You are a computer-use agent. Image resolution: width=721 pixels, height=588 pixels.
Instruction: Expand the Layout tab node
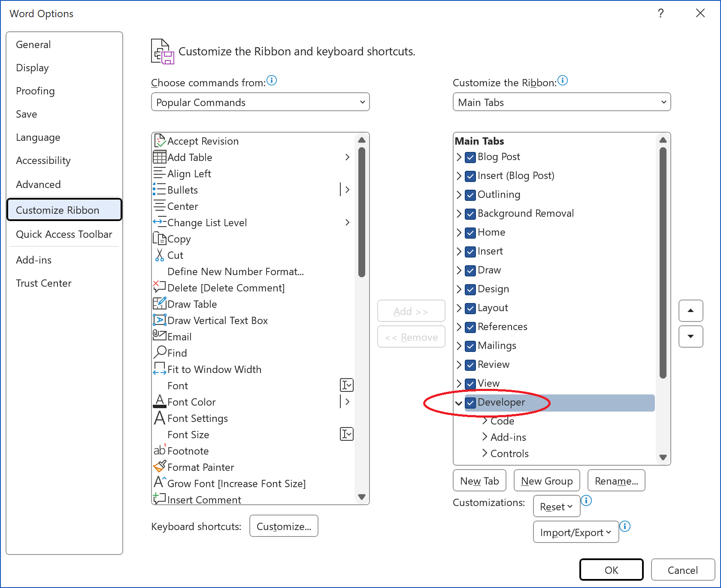(x=459, y=308)
